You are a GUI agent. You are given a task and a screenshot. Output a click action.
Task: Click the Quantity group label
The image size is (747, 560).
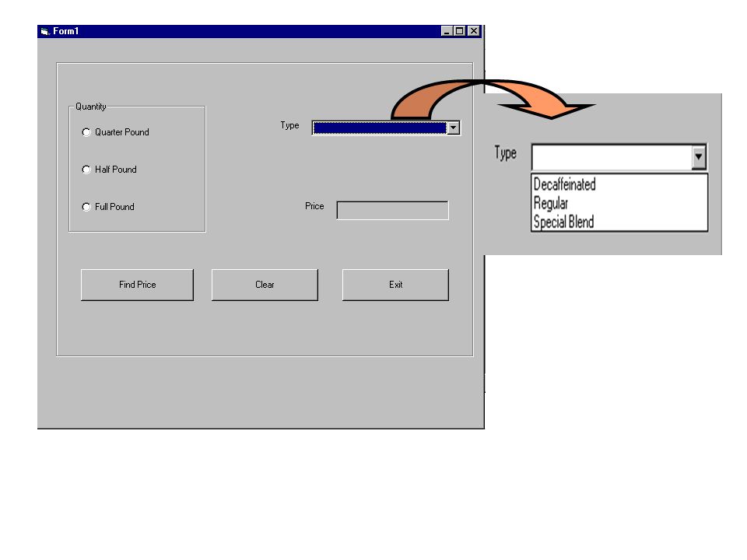(90, 107)
